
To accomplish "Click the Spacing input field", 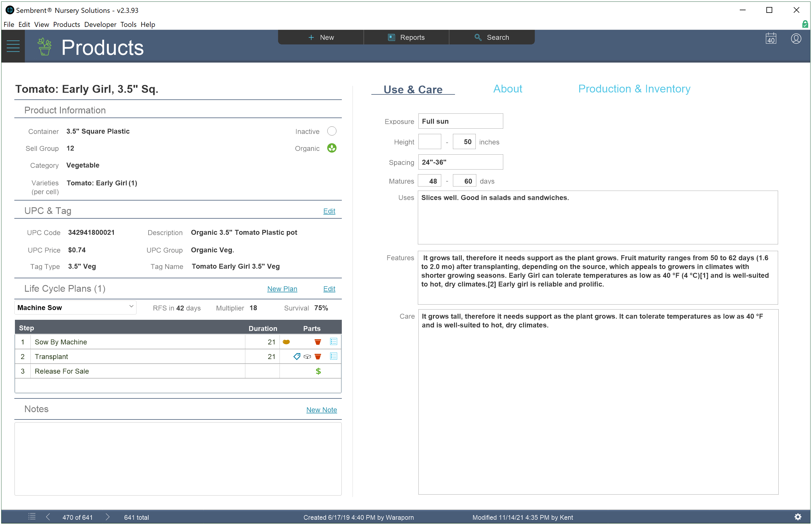I will [461, 162].
